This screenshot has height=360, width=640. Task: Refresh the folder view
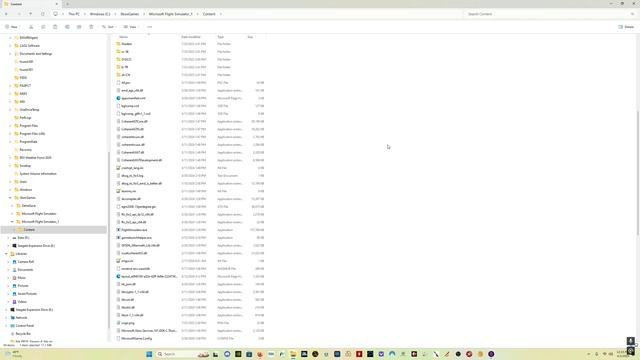(x=42, y=14)
